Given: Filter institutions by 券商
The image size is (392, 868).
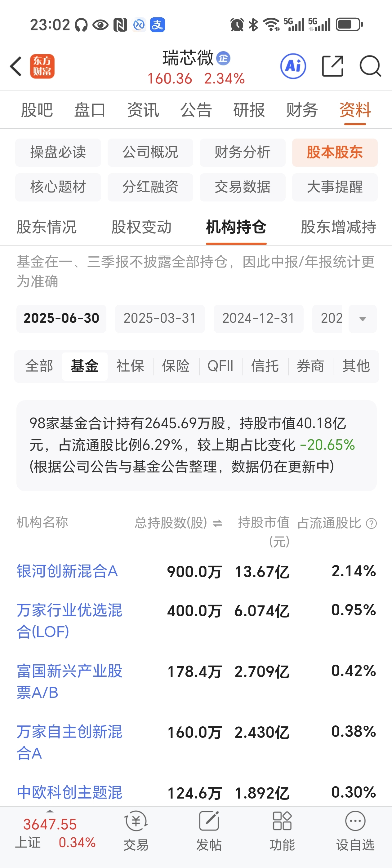Looking at the screenshot, I should click(x=310, y=366).
